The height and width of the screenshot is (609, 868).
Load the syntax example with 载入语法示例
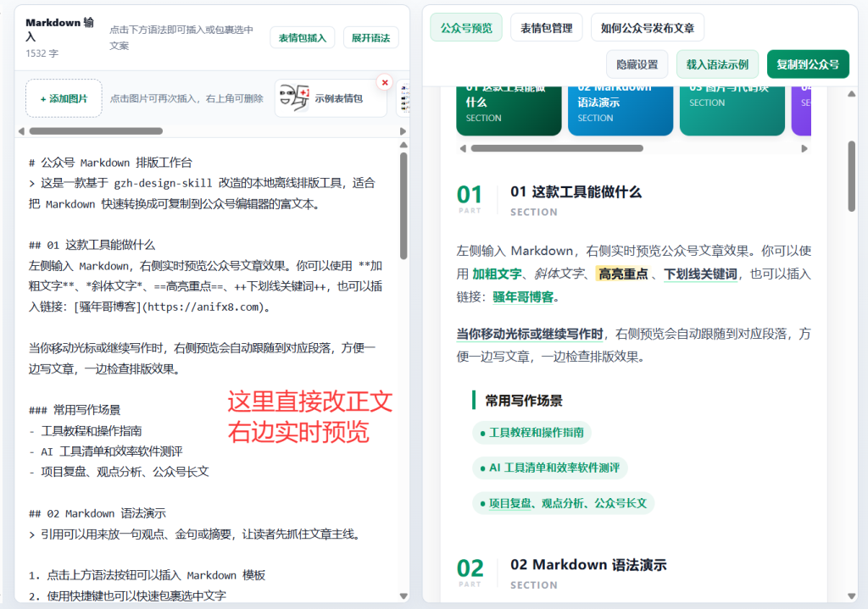tap(717, 64)
